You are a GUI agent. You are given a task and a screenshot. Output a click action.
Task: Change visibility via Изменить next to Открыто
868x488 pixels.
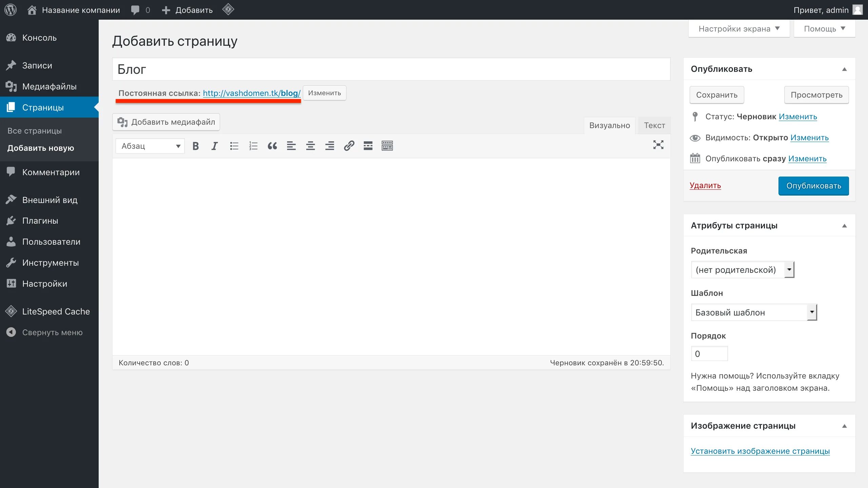coord(809,138)
